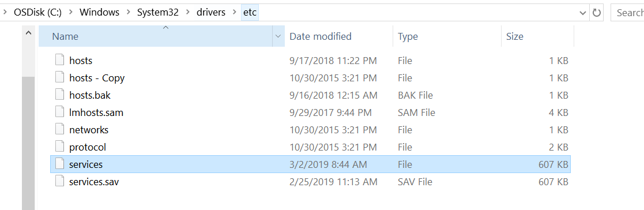Go to OSDisk (C:) in breadcrumb
This screenshot has height=210, width=644.
[37, 12]
